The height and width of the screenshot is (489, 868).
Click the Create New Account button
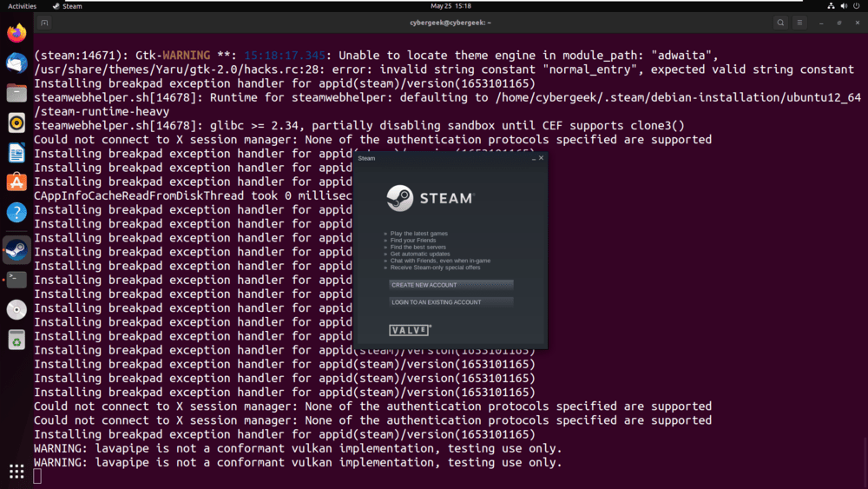[x=450, y=285]
